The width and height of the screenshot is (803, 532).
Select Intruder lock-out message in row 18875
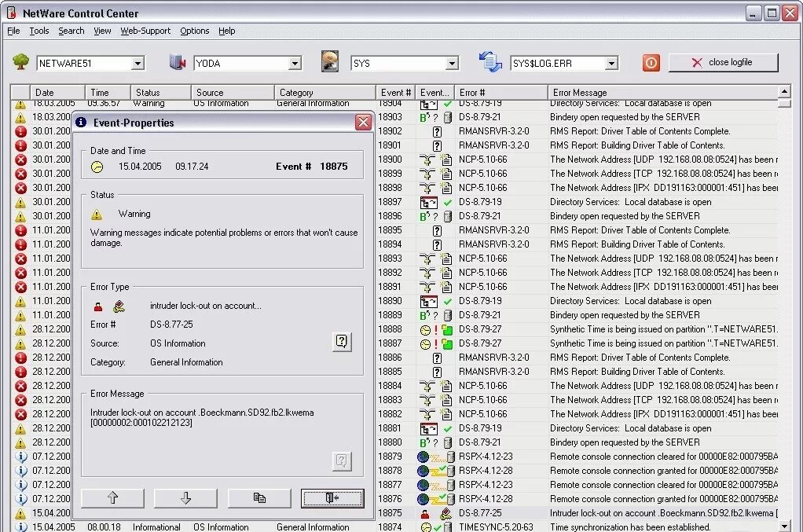[664, 513]
